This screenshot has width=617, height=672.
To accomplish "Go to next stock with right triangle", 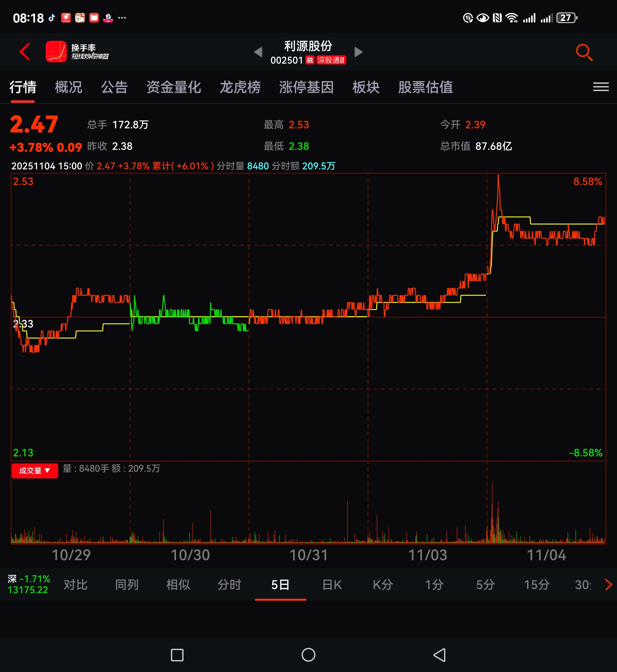I will coord(358,52).
